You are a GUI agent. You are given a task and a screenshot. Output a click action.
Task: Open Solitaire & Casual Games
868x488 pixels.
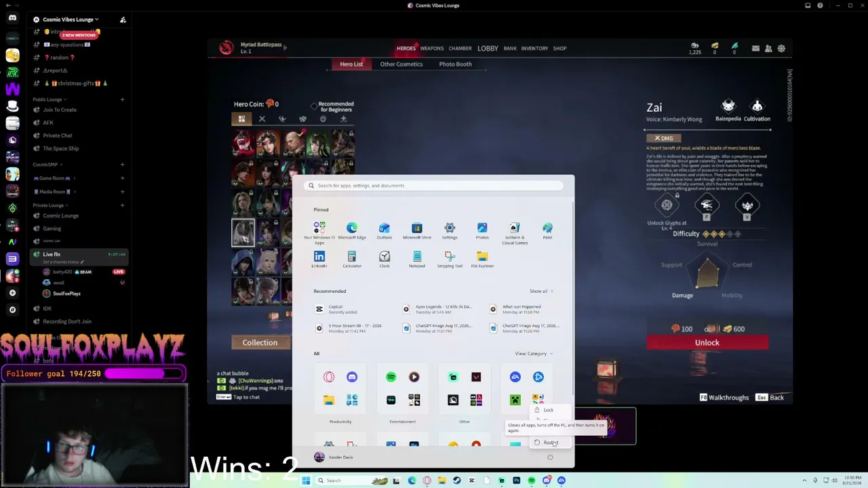click(x=515, y=232)
